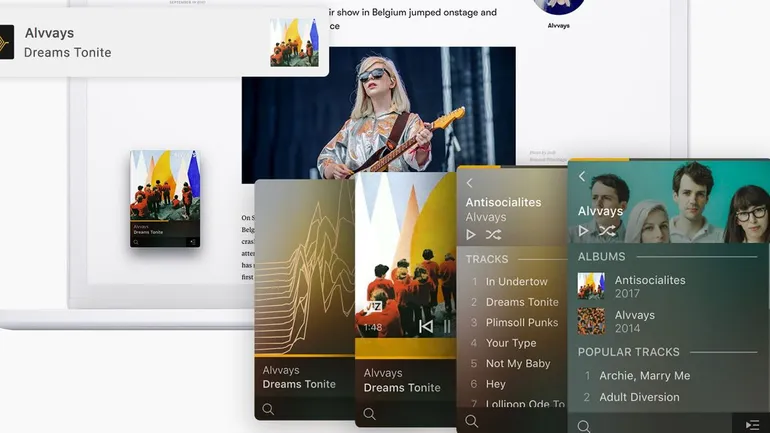
Task: Open search on the Alvvays artist panel
Action: pos(583,426)
